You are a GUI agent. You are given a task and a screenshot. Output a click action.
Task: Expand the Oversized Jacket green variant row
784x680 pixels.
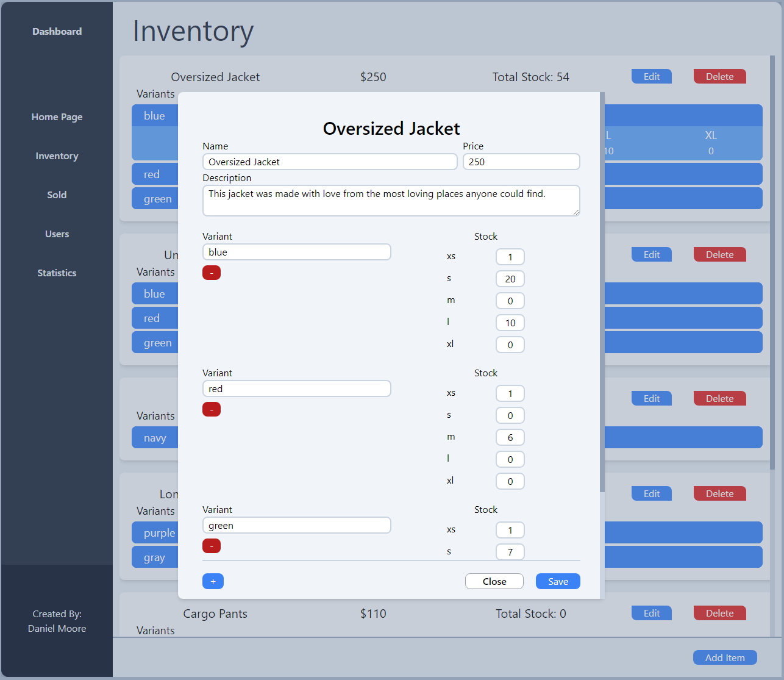447,198
